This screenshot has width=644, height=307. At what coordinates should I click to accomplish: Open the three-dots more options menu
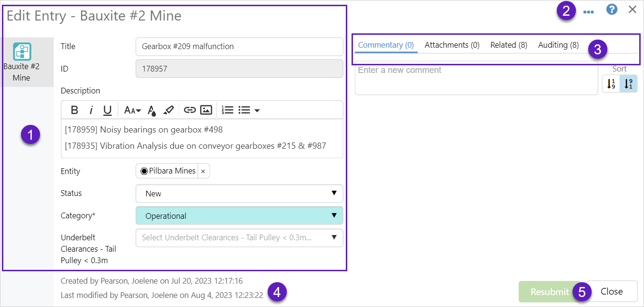588,10
